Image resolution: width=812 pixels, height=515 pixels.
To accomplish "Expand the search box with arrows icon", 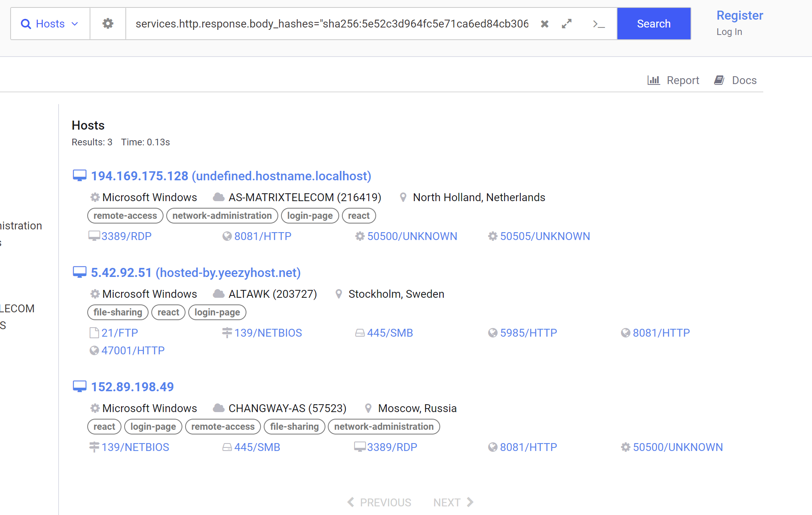I will click(x=566, y=24).
